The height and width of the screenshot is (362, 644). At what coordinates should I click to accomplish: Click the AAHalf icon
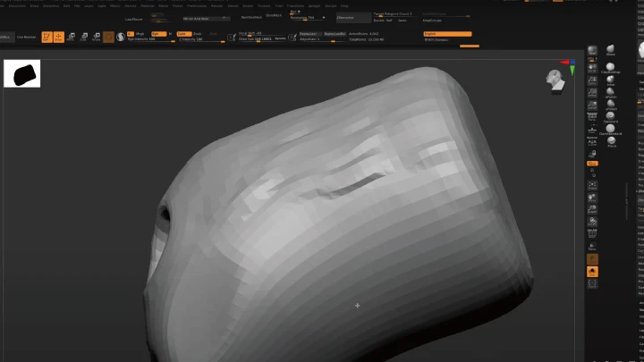click(592, 105)
